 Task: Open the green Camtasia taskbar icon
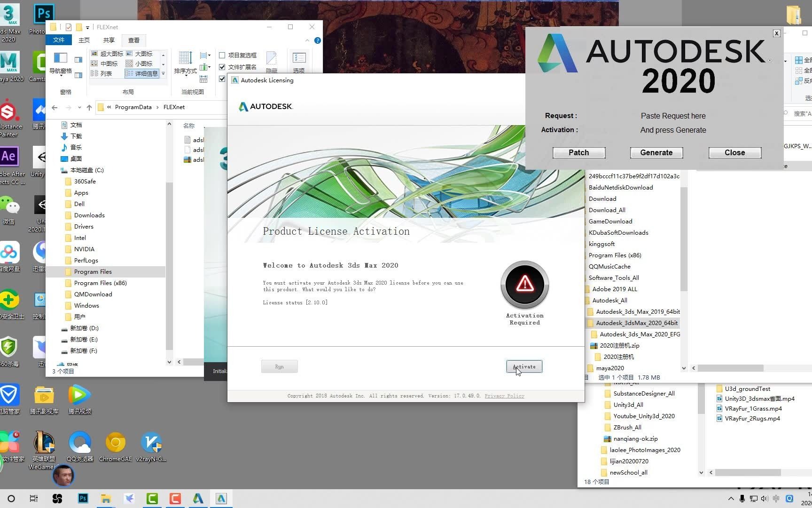[152, 498]
